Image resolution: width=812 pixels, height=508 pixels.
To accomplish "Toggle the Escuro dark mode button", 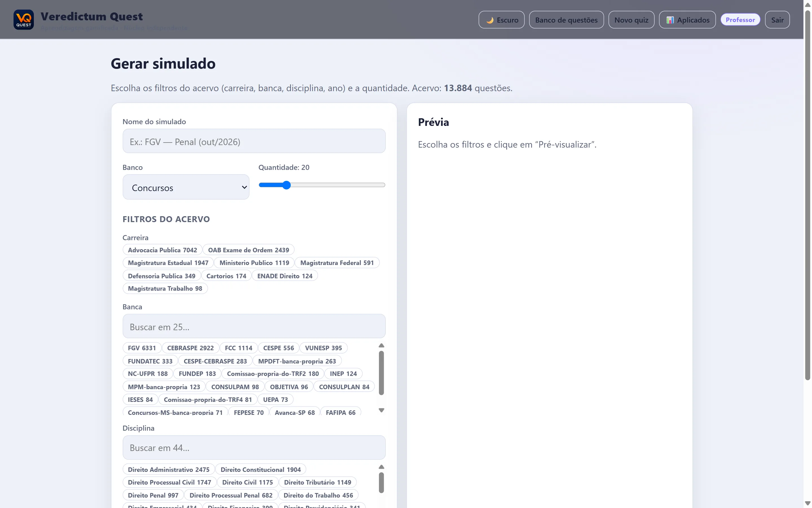I will click(501, 20).
